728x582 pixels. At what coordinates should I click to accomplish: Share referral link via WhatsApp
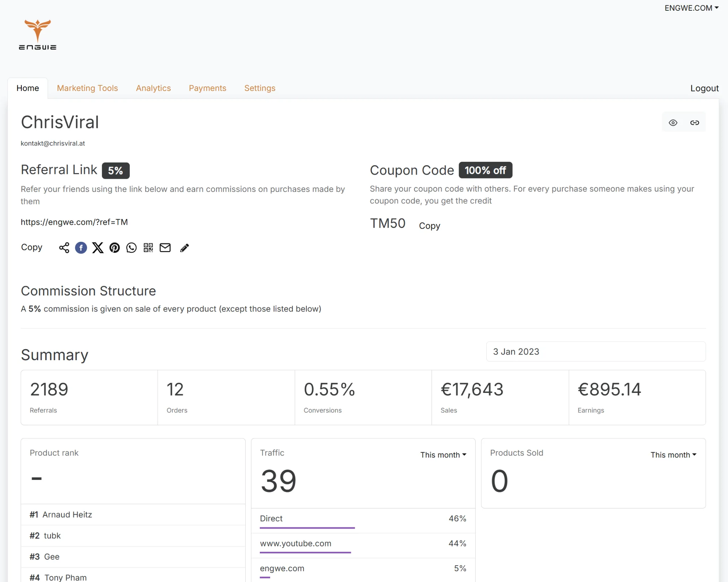(x=132, y=248)
